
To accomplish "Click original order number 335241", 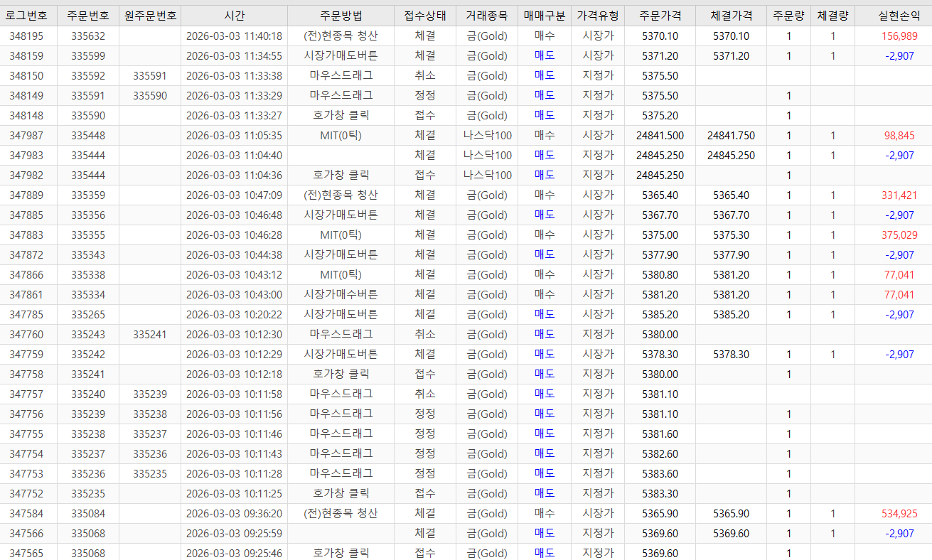I will 150,335.
